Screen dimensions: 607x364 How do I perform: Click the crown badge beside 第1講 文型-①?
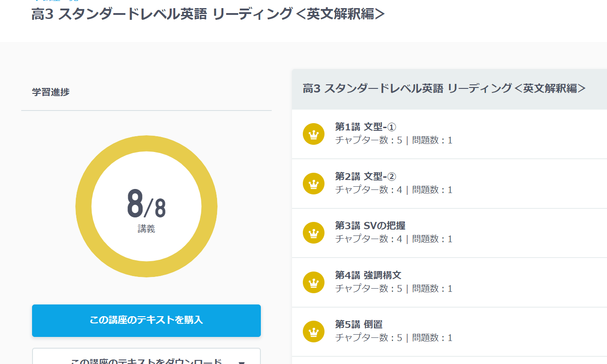click(313, 134)
